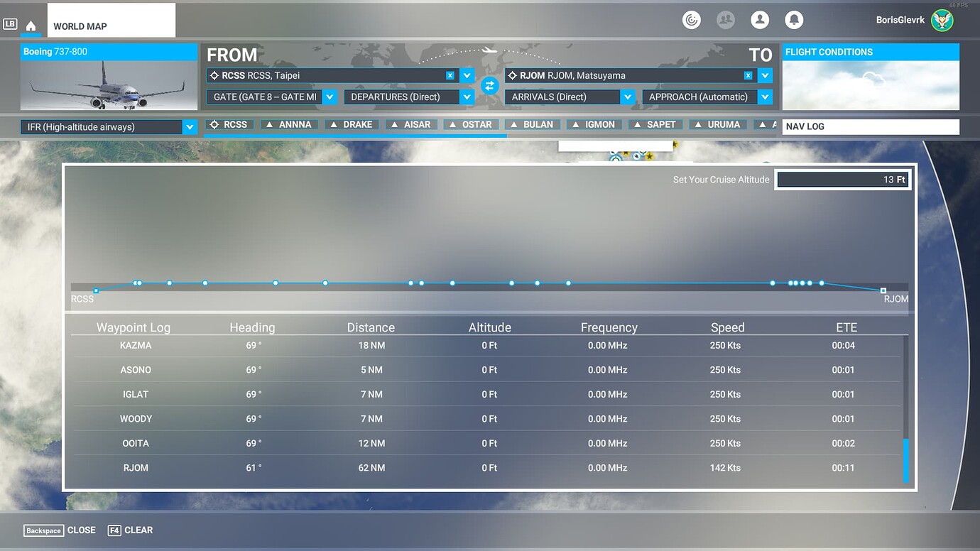Click the BorisGlevrk avatar badge
The width and height of the screenshot is (980, 551).
click(942, 20)
